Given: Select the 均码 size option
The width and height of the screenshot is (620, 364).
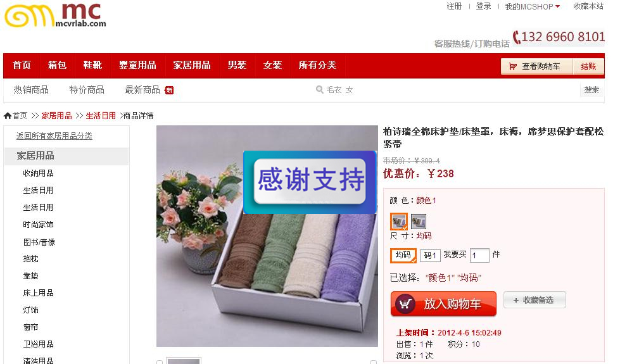Looking at the screenshot, I should 403,255.
